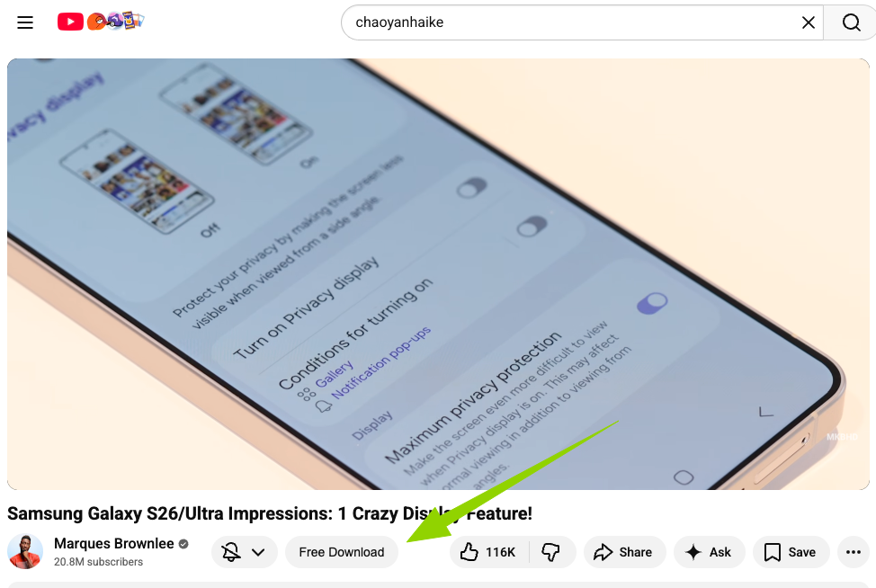Share the video
Screen dimensions: 876x588
pos(624,552)
